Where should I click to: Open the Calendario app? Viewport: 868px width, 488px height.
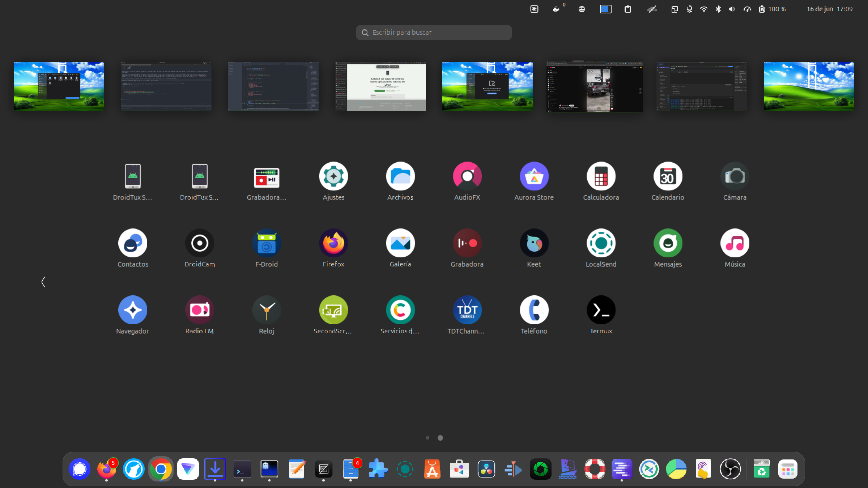click(x=668, y=176)
